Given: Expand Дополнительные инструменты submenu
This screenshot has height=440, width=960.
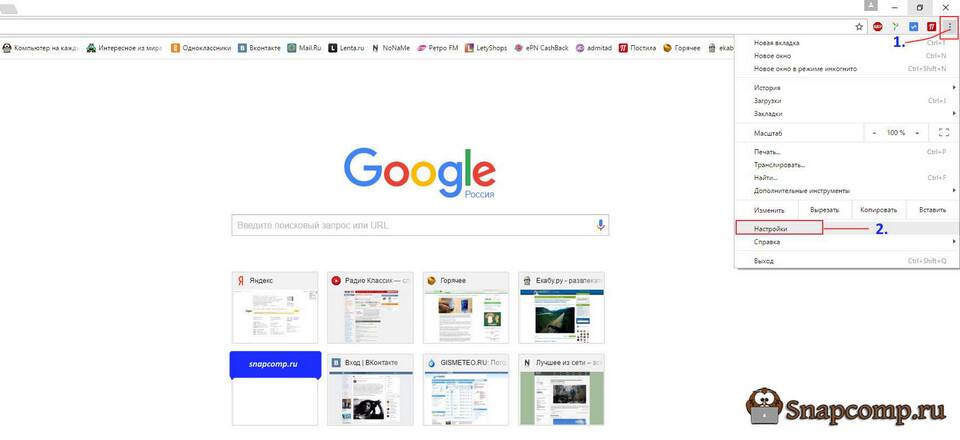Looking at the screenshot, I should click(x=847, y=190).
